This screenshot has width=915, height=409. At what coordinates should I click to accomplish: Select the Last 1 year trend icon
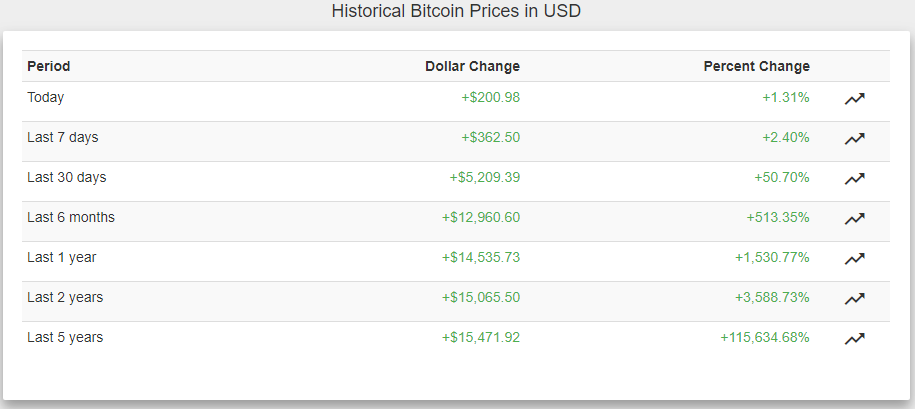(x=854, y=258)
